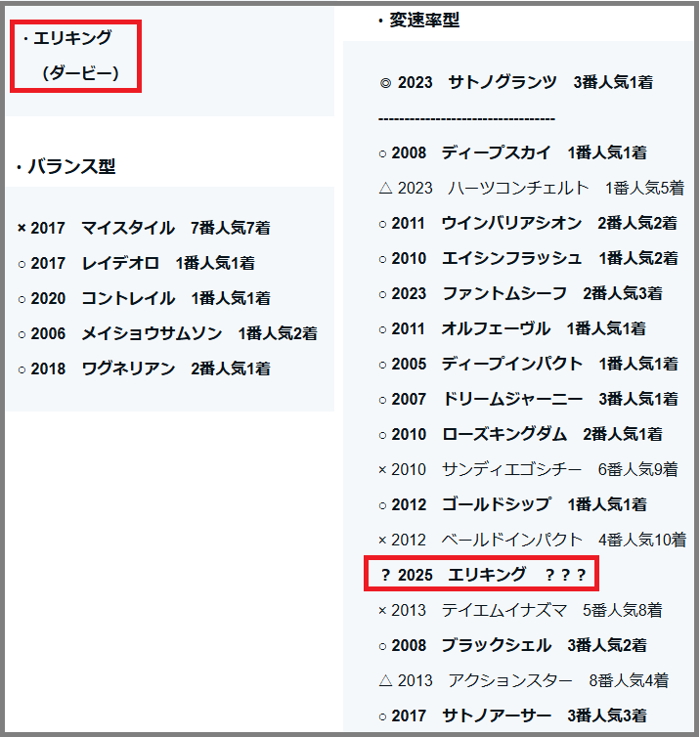Select the 2007 ドリームジャーニー row
The image size is (700, 737).
coord(528,399)
